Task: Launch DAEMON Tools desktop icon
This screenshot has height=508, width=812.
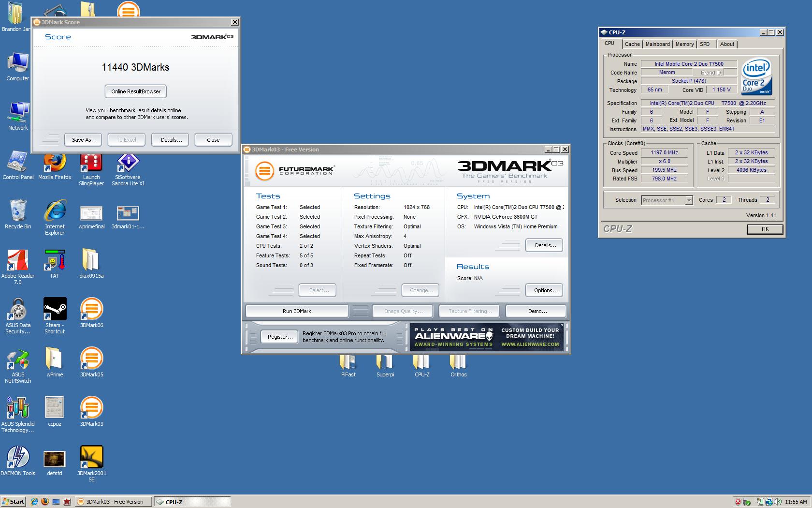Action: pos(18,462)
